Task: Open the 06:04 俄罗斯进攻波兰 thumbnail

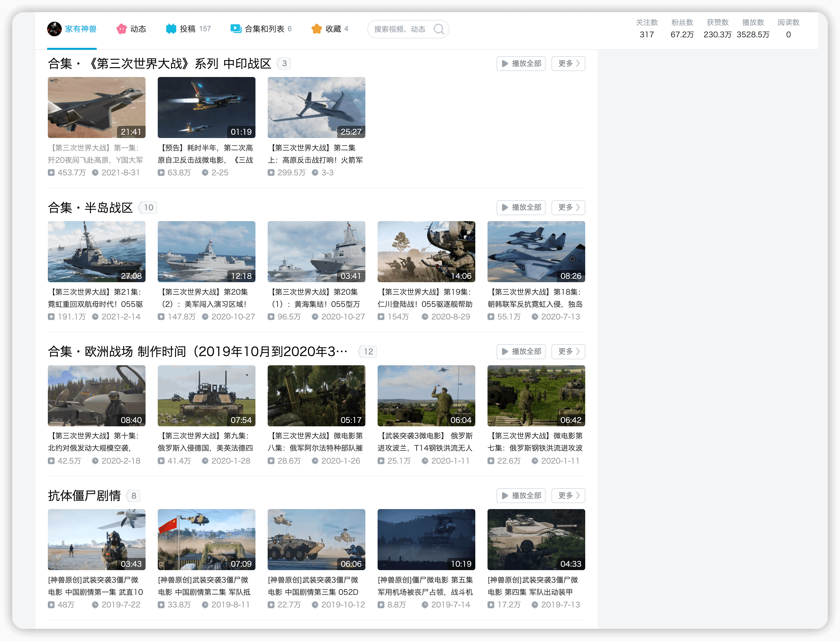Action: coord(426,396)
